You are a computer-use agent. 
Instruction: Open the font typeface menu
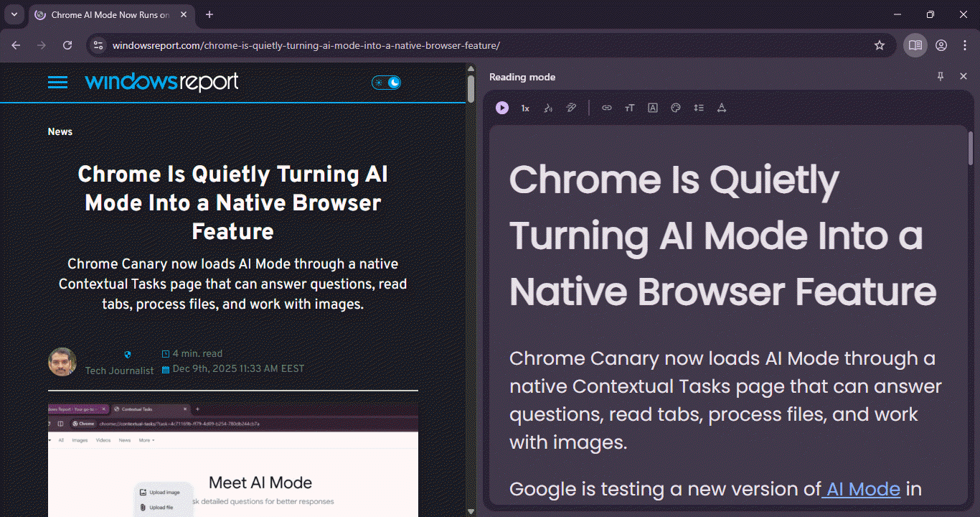653,108
